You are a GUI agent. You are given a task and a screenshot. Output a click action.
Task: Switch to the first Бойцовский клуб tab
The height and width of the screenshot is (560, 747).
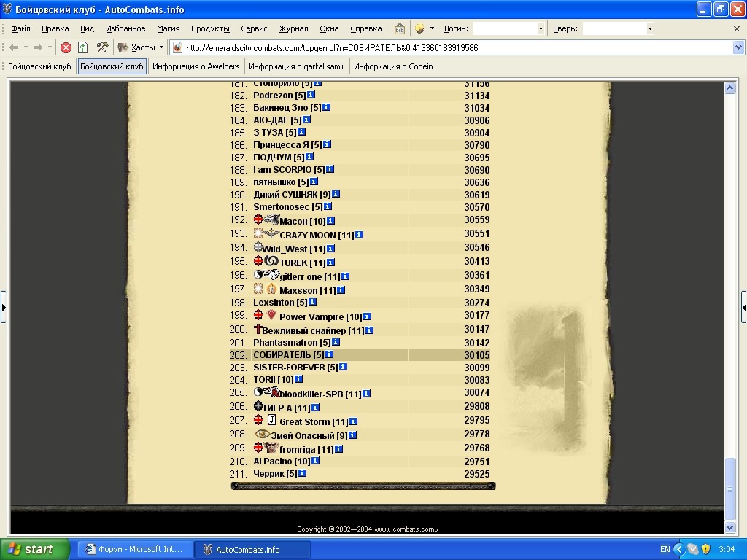(39, 66)
